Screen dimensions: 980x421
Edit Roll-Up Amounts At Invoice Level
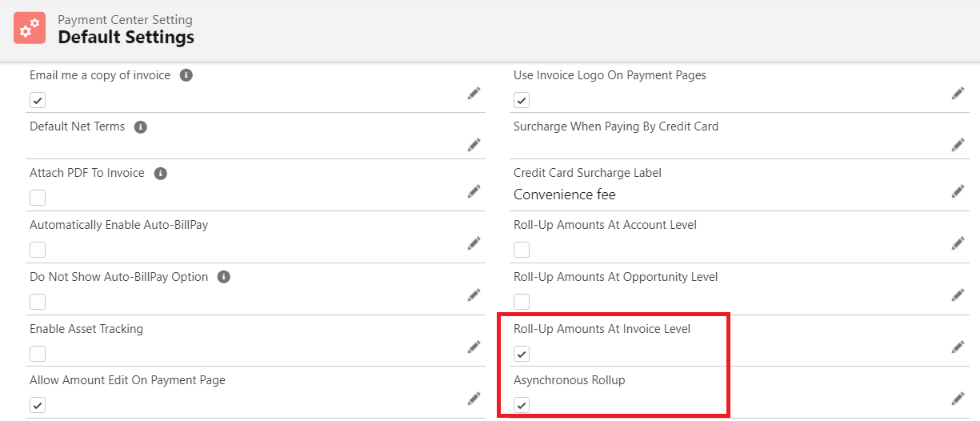[x=958, y=347]
